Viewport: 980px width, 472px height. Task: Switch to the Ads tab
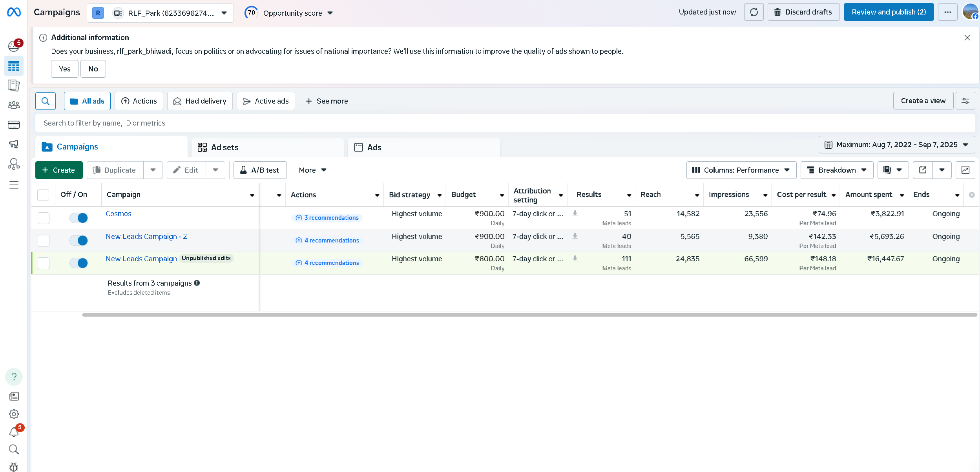(x=374, y=148)
